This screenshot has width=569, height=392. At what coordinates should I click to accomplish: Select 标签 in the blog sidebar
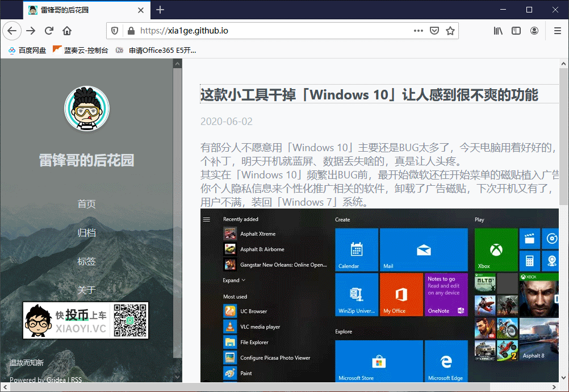(86, 261)
